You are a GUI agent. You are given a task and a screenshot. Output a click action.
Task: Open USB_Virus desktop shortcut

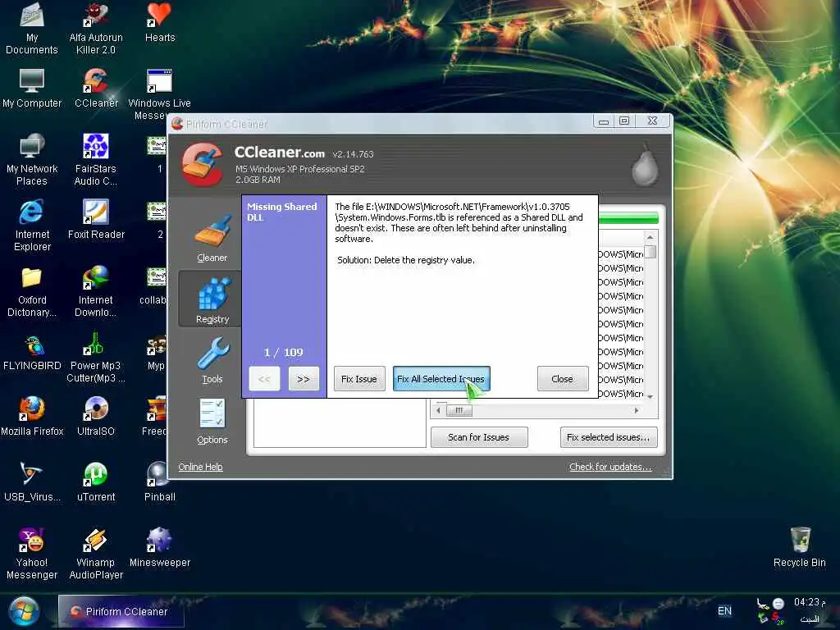click(32, 482)
